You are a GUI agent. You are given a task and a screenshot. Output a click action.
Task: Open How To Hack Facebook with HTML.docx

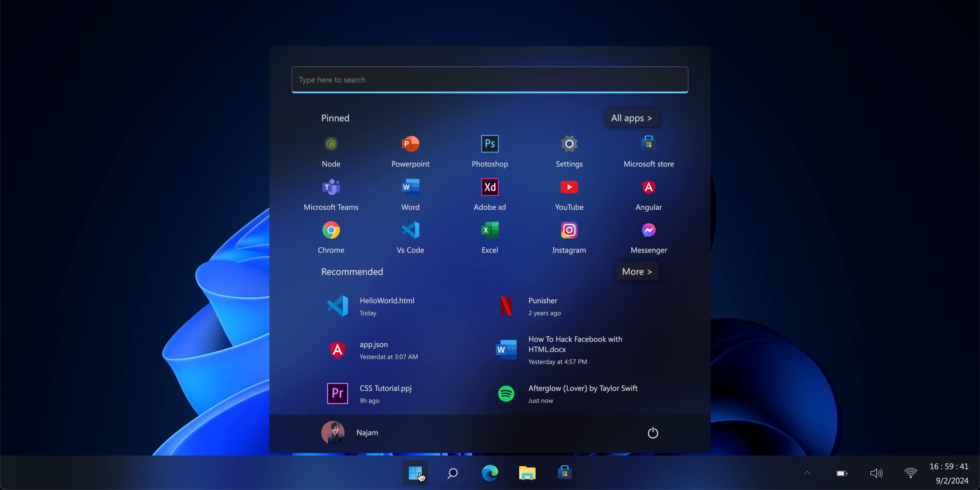559,350
